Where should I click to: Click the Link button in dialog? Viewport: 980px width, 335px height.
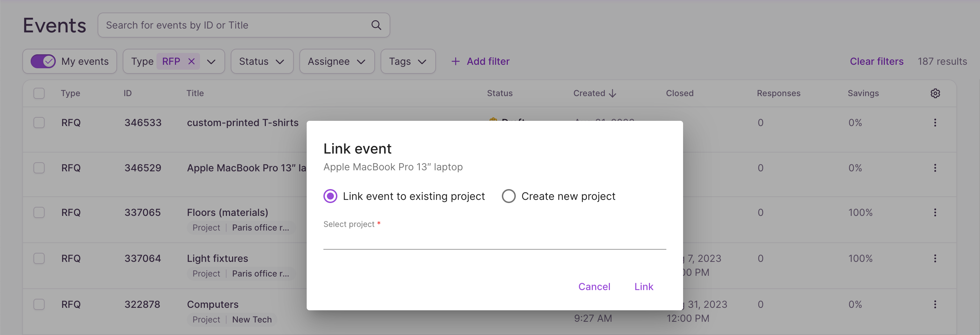[643, 287]
